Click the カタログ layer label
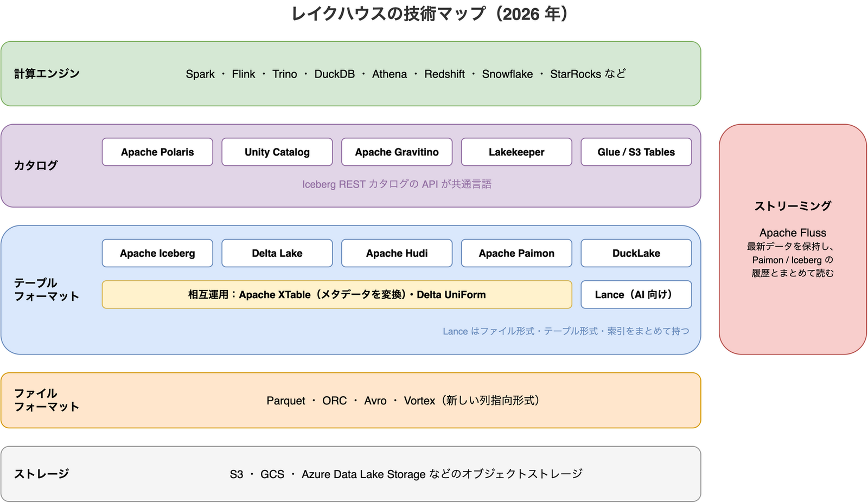The image size is (868, 503). [x=36, y=165]
